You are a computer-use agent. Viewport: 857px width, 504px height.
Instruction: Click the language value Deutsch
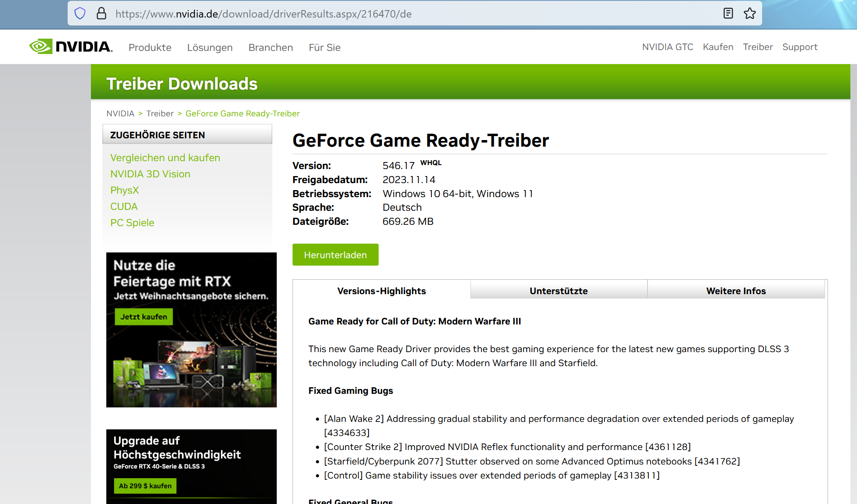[402, 207]
